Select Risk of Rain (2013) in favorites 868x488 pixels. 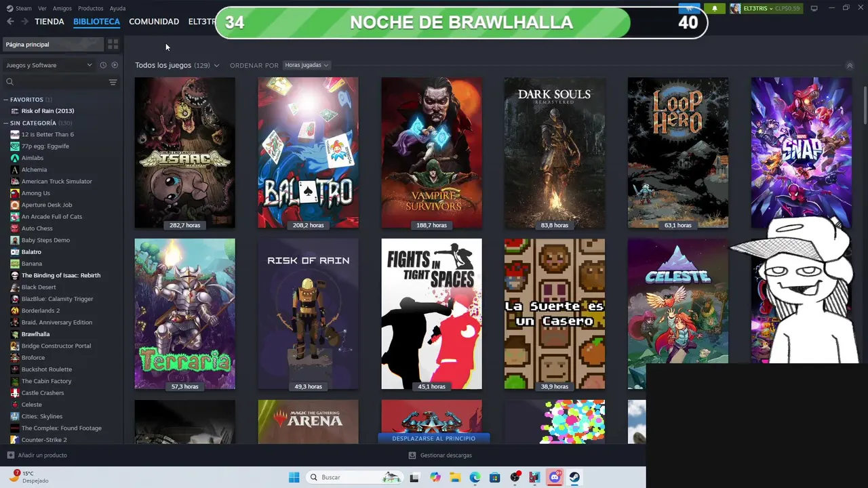47,111
